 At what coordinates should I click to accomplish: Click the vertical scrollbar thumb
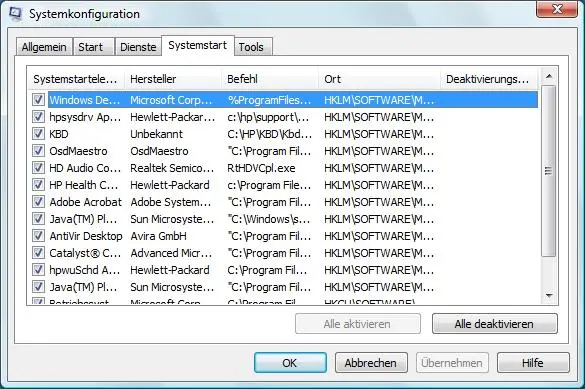coord(548,171)
